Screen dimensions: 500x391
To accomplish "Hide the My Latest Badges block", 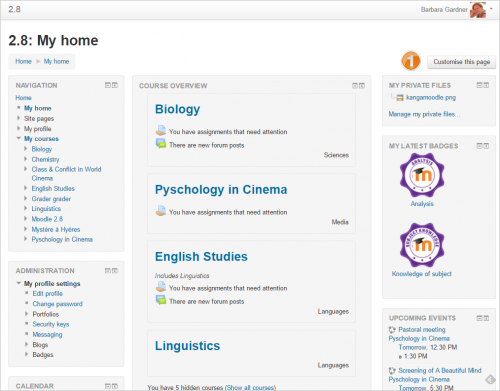I will pos(479,146).
